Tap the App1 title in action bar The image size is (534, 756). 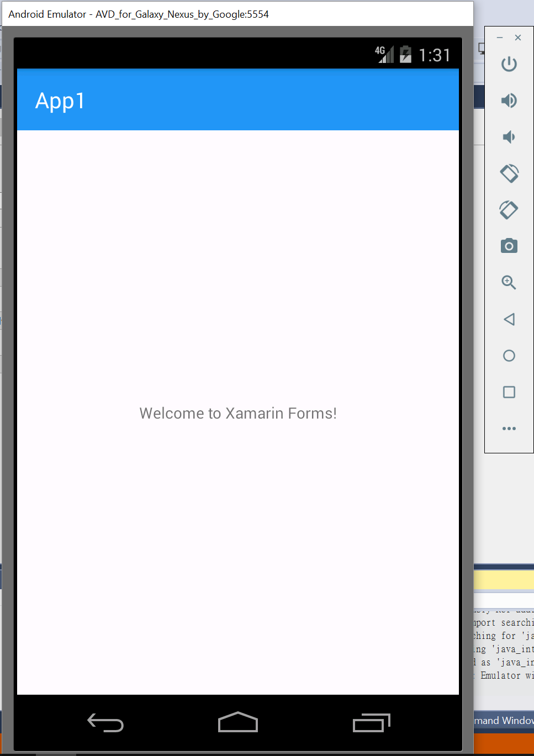[x=60, y=101]
